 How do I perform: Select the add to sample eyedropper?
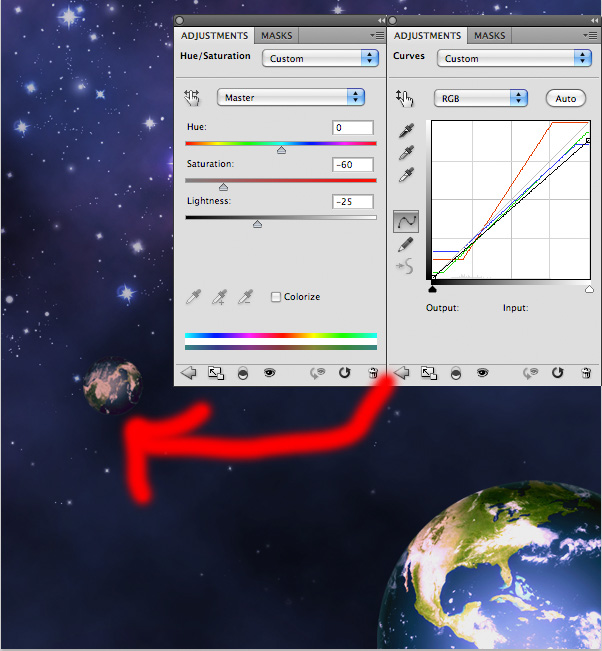219,297
